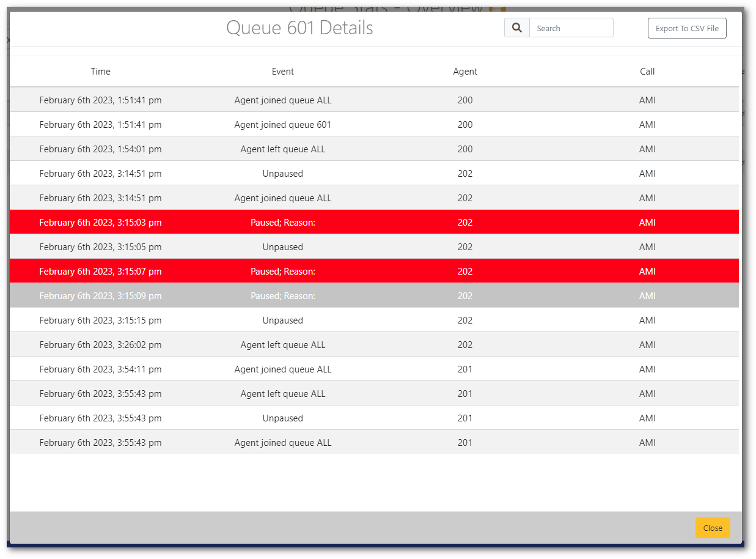Sort the table by the Agent column

465,71
